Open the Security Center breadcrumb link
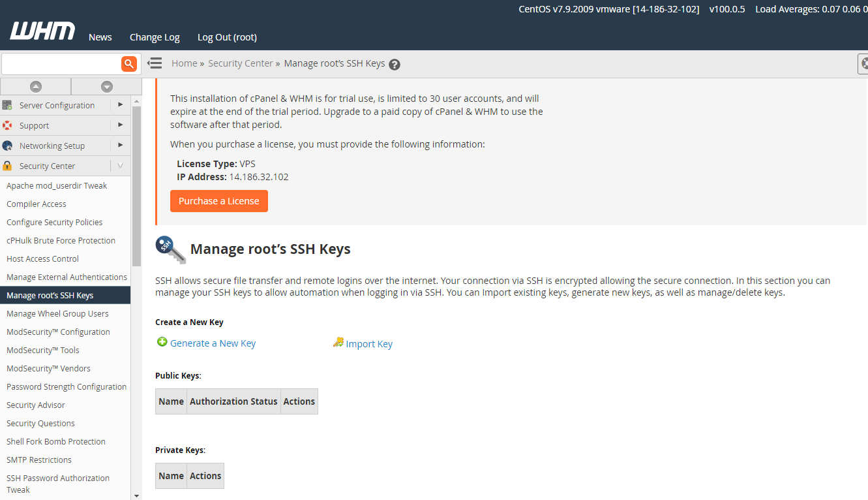The height and width of the screenshot is (500, 868). pyautogui.click(x=240, y=63)
